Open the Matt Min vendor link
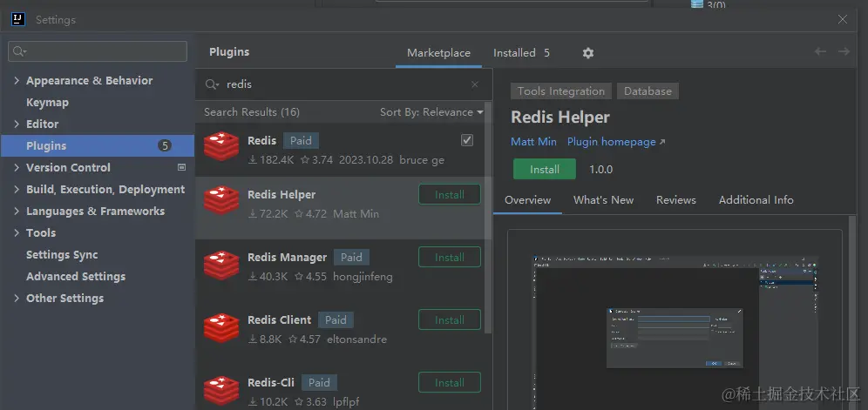 coord(533,142)
